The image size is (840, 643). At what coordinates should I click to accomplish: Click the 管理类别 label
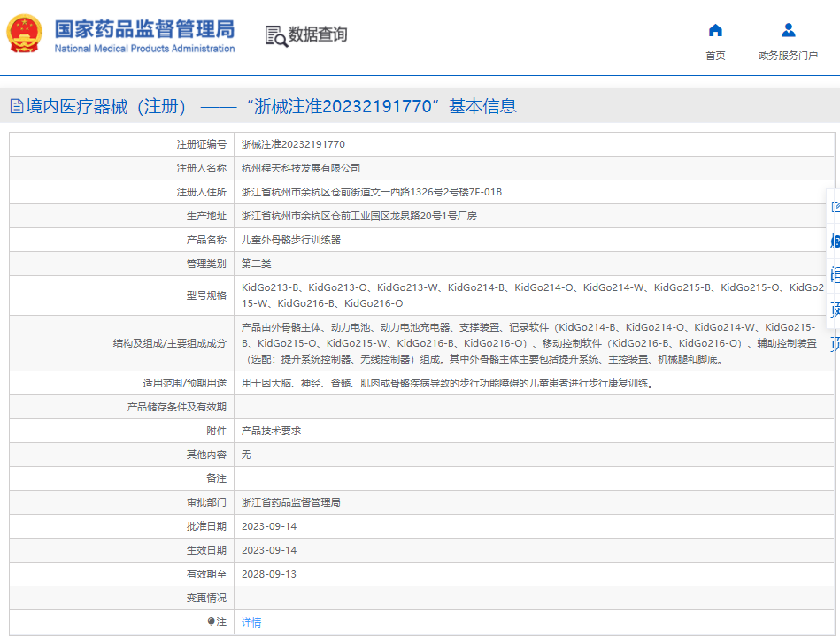(206, 264)
